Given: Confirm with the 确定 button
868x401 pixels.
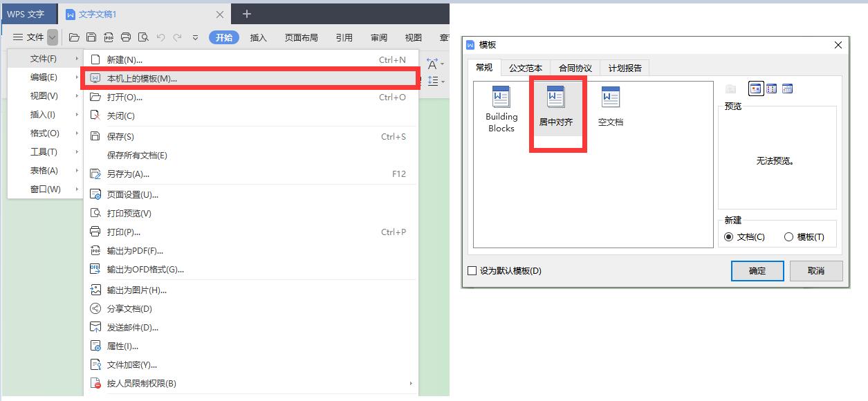Looking at the screenshot, I should pos(757,270).
